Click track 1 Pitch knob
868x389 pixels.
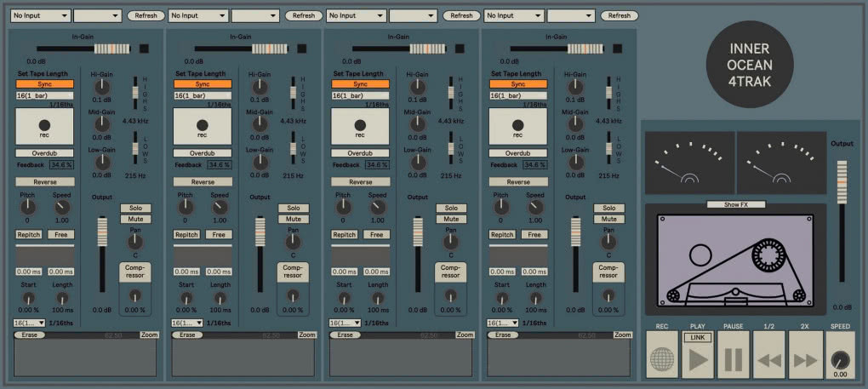point(28,208)
